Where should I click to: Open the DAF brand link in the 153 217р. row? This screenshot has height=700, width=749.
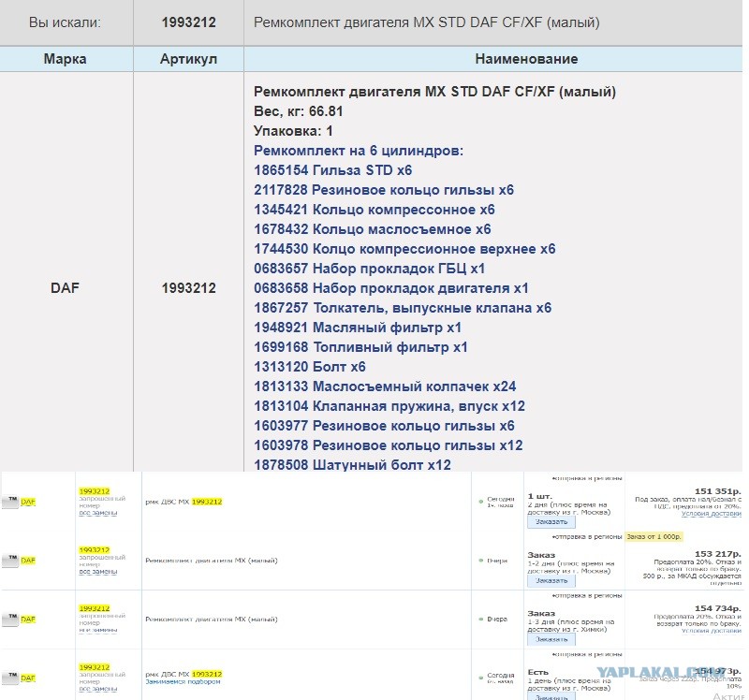[x=28, y=561]
